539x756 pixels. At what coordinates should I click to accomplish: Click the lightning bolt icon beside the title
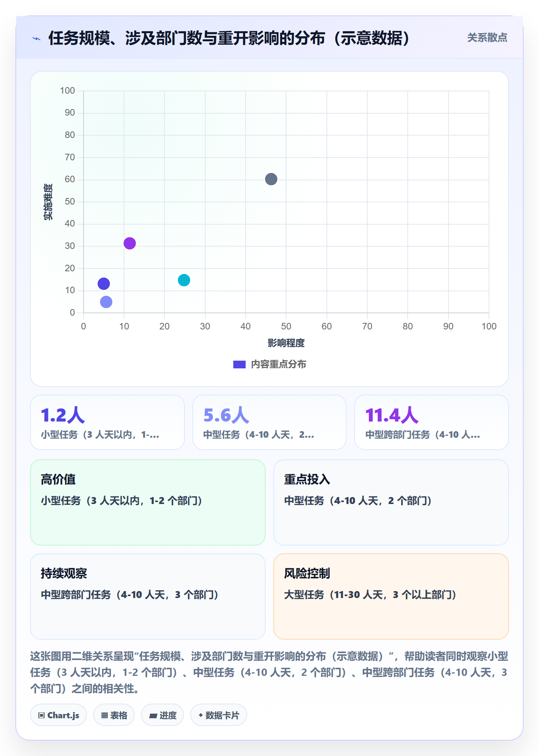[x=37, y=39]
